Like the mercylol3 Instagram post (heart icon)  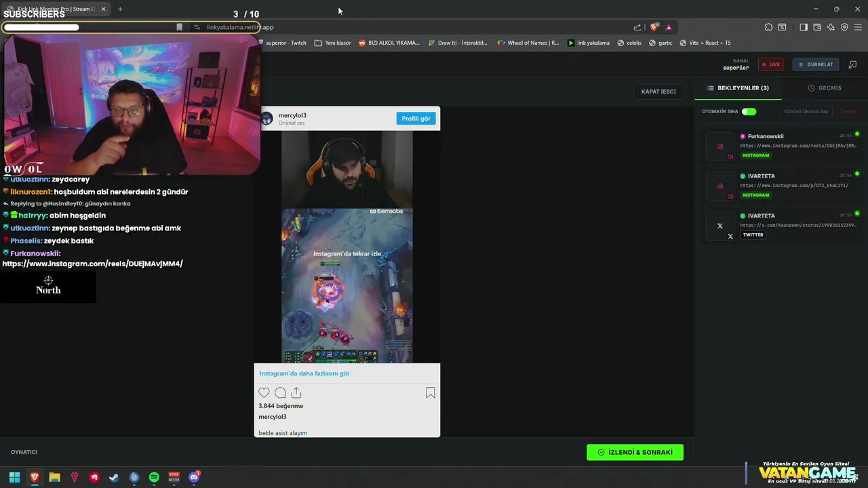[x=264, y=392]
